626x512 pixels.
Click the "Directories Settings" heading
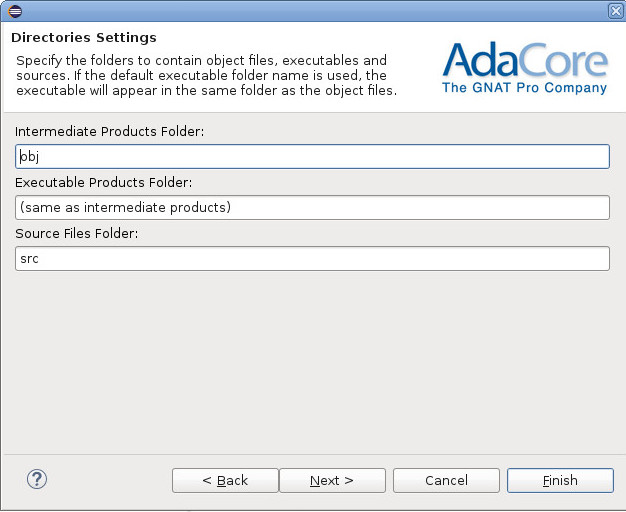[84, 38]
